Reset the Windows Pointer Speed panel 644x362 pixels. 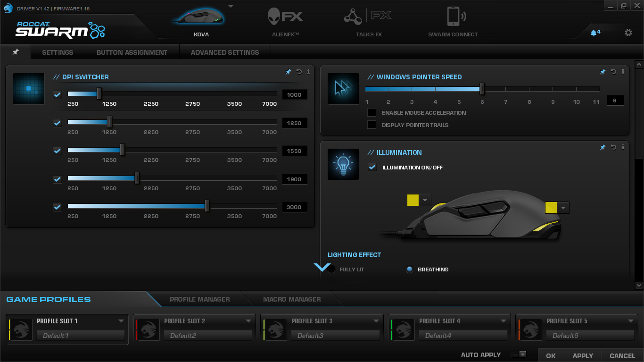point(613,72)
